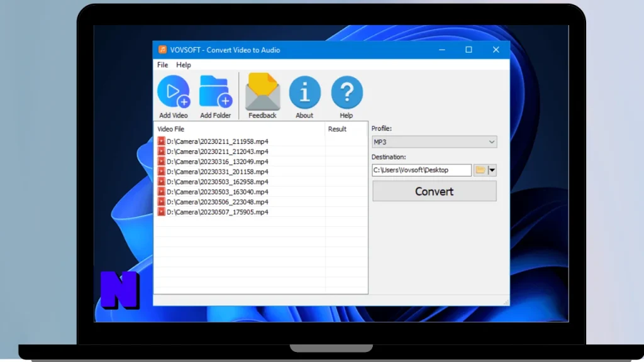The height and width of the screenshot is (362, 644).
Task: Select file 20230211_212043.mp4
Action: 217,151
